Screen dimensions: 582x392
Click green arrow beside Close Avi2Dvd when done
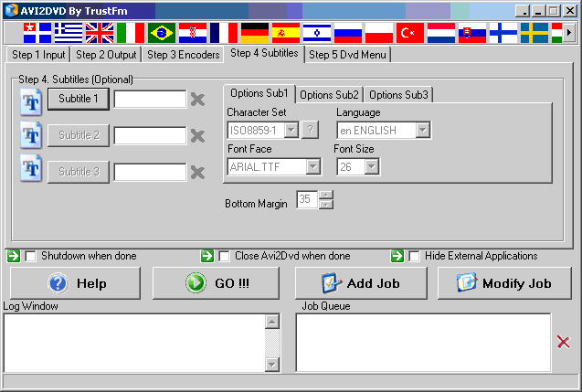pyautogui.click(x=207, y=256)
